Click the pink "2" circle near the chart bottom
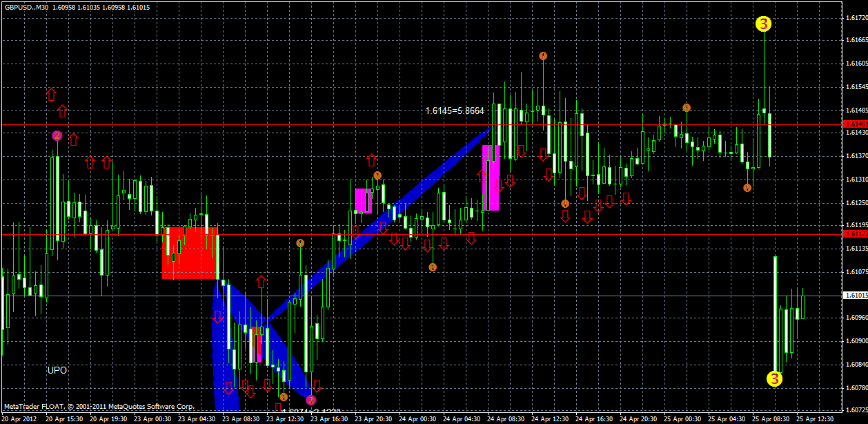 click(x=310, y=399)
